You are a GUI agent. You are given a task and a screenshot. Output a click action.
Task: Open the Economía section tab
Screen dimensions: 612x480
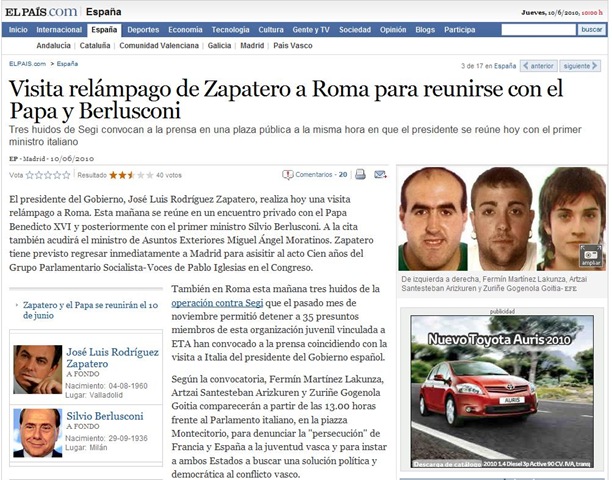[x=185, y=30]
